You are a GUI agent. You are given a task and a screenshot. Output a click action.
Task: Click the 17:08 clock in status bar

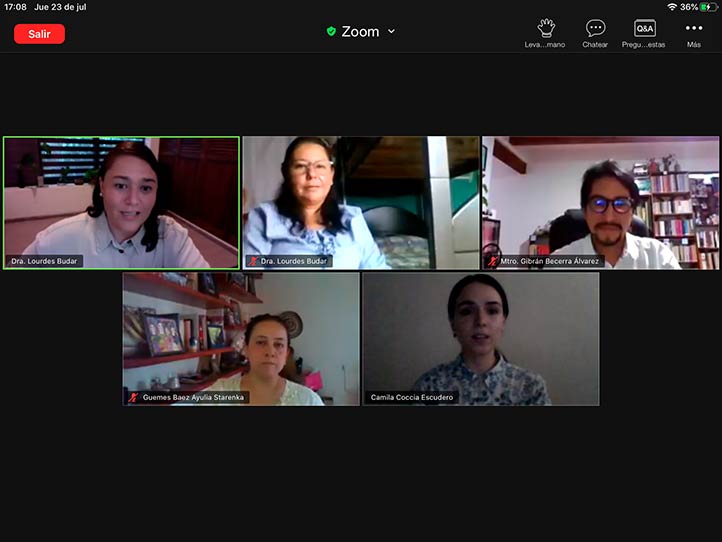point(15,7)
